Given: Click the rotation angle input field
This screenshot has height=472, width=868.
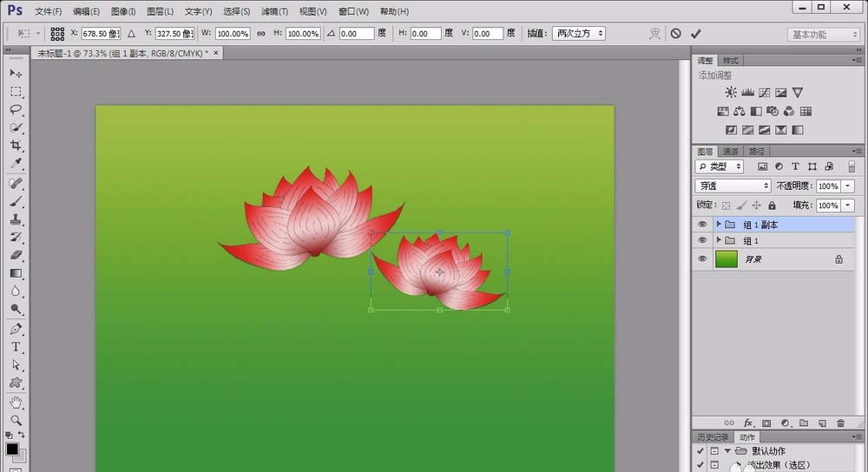Looking at the screenshot, I should [357, 33].
